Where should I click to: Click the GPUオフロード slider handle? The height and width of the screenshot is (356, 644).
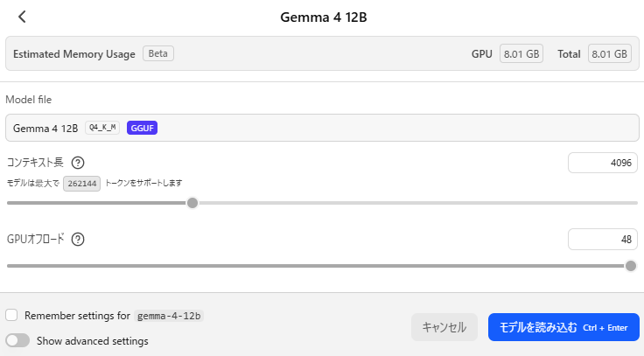[x=631, y=266]
